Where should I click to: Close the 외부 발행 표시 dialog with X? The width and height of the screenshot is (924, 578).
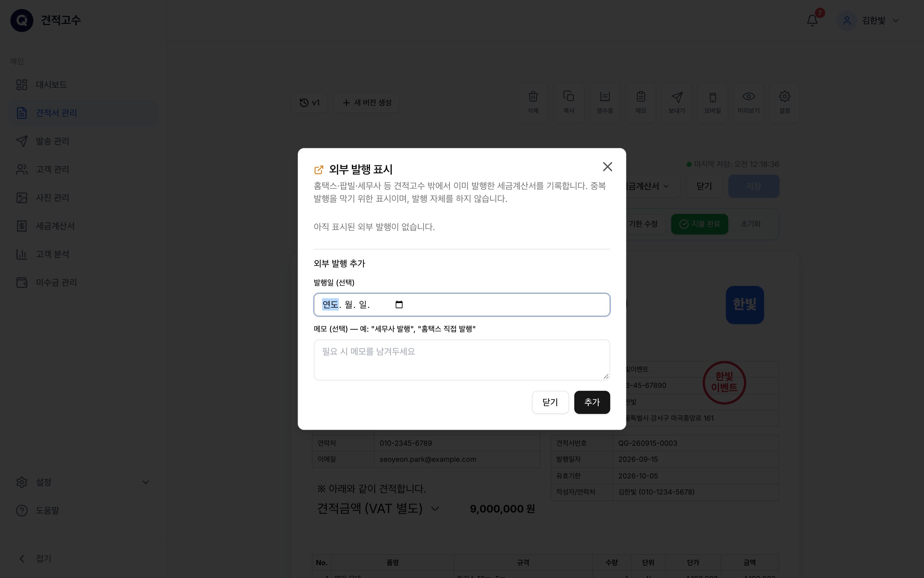[607, 167]
